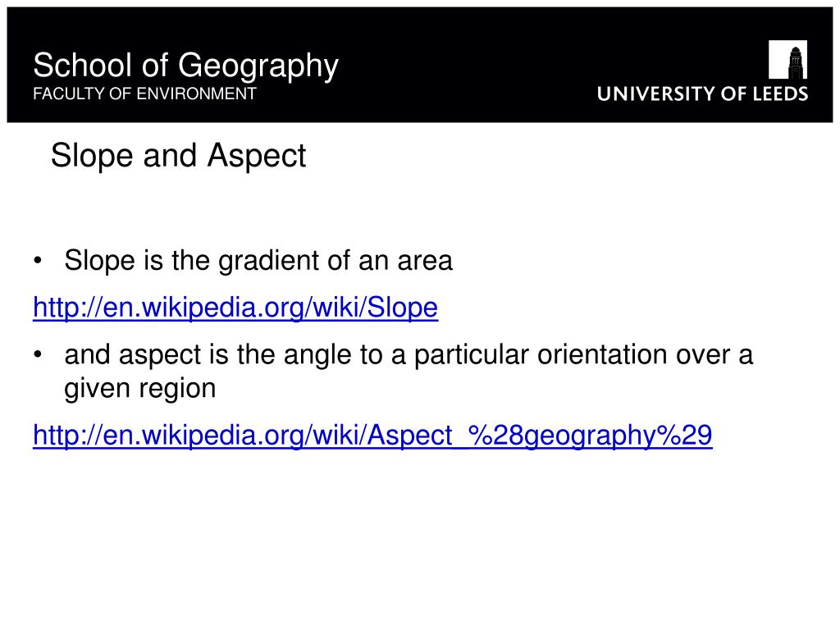Click the word 'Aspect' in slide title
The image size is (840, 630).
257,156
